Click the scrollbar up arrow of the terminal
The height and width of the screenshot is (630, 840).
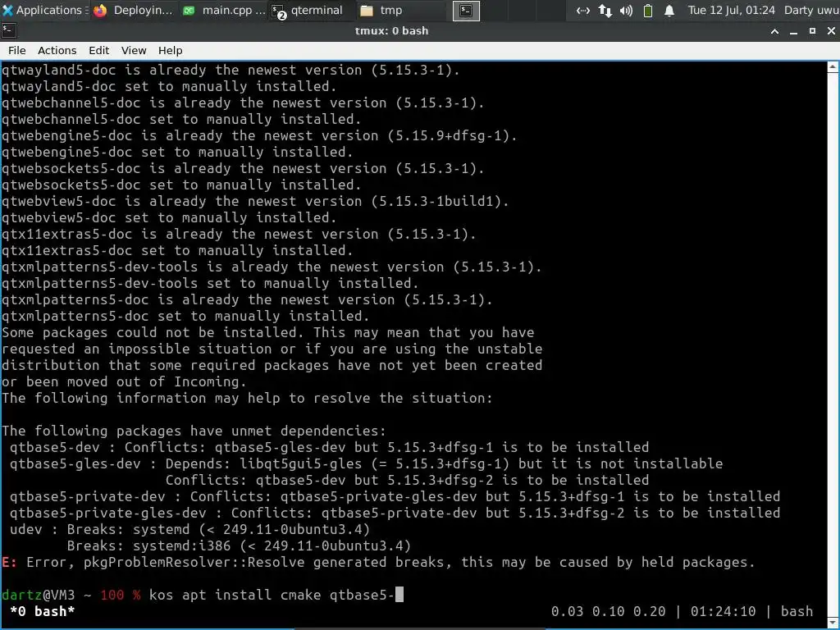tap(833, 67)
